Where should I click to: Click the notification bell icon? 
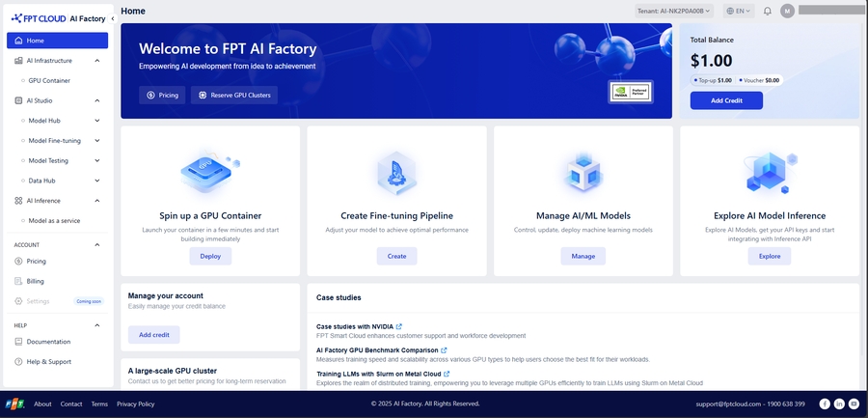(768, 11)
